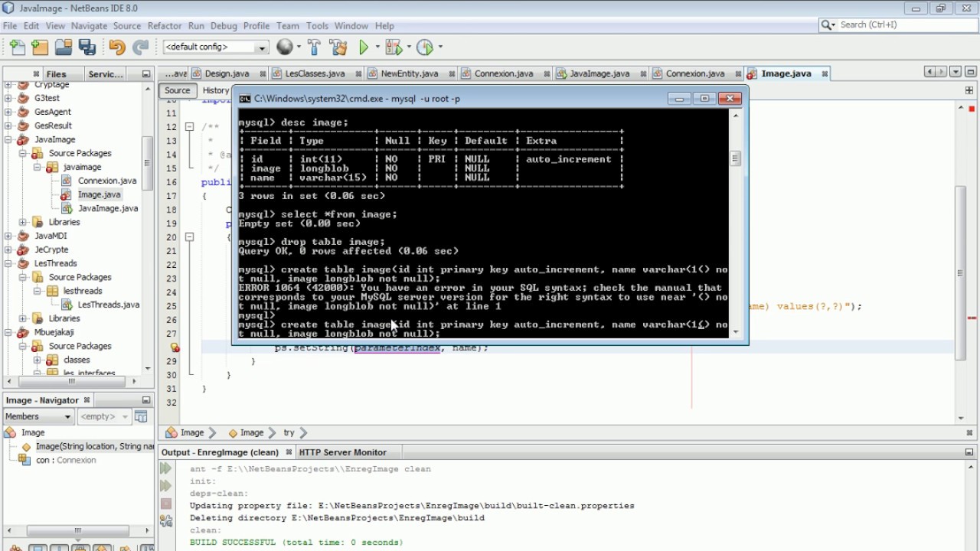Open the File menu
The width and height of the screenshot is (980, 551).
10,25
